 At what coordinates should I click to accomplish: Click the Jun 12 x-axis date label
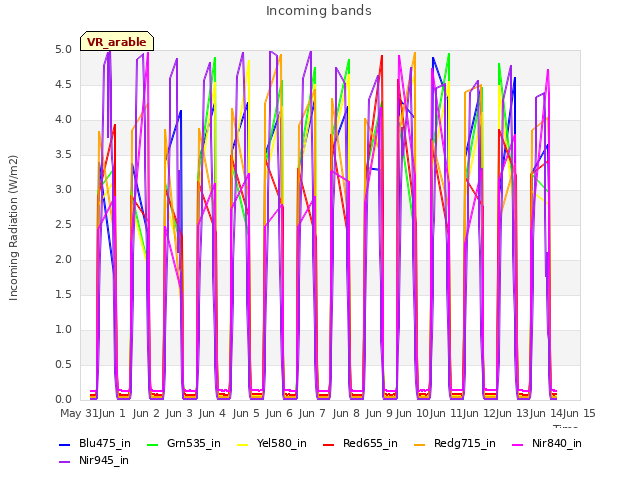coord(479,413)
